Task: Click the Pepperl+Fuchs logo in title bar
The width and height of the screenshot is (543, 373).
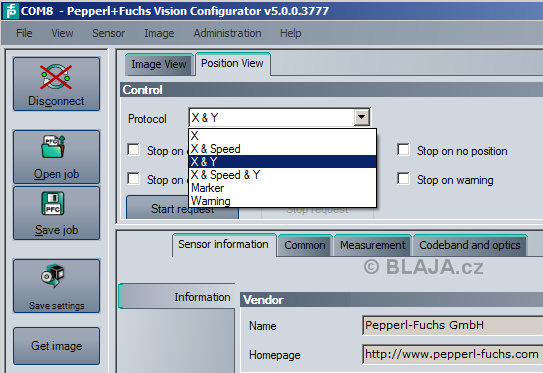Action: pyautogui.click(x=10, y=11)
